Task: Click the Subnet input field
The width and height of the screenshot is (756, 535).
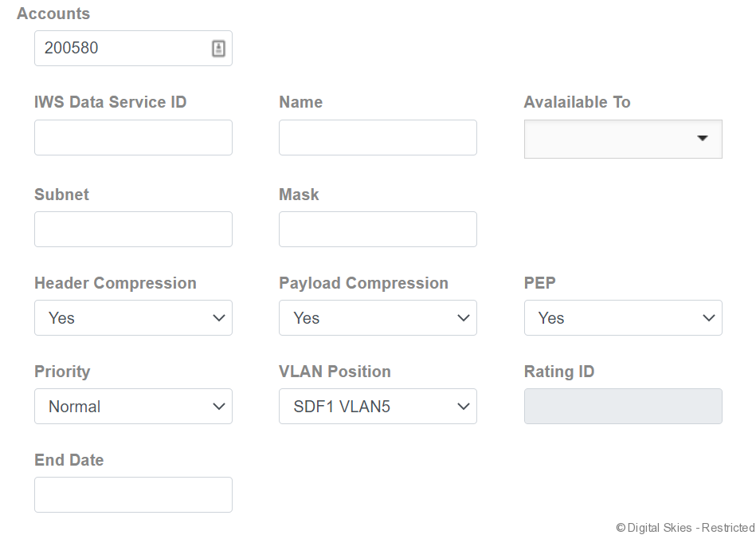Action: (x=133, y=229)
